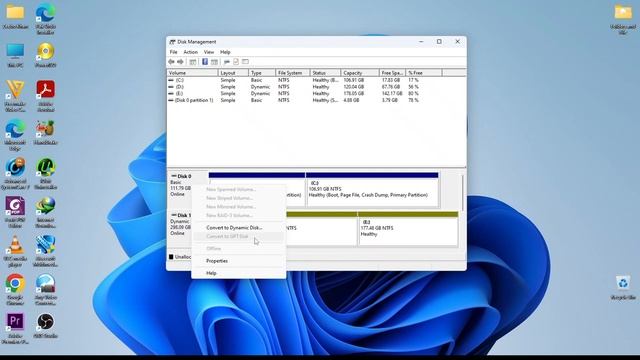640x360 pixels.
Task: Choose Help at the context menu bottom
Action: 238,273
